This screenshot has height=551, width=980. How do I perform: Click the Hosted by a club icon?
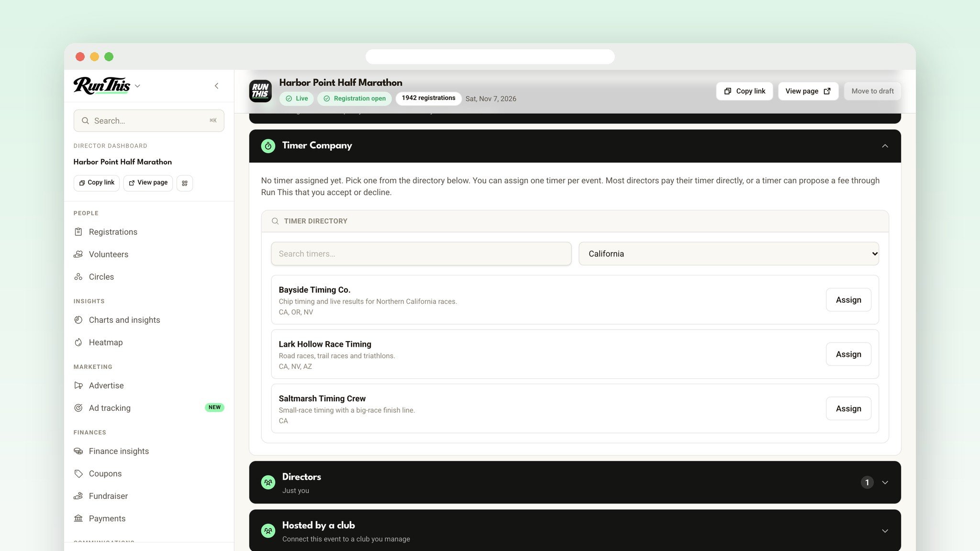268,530
